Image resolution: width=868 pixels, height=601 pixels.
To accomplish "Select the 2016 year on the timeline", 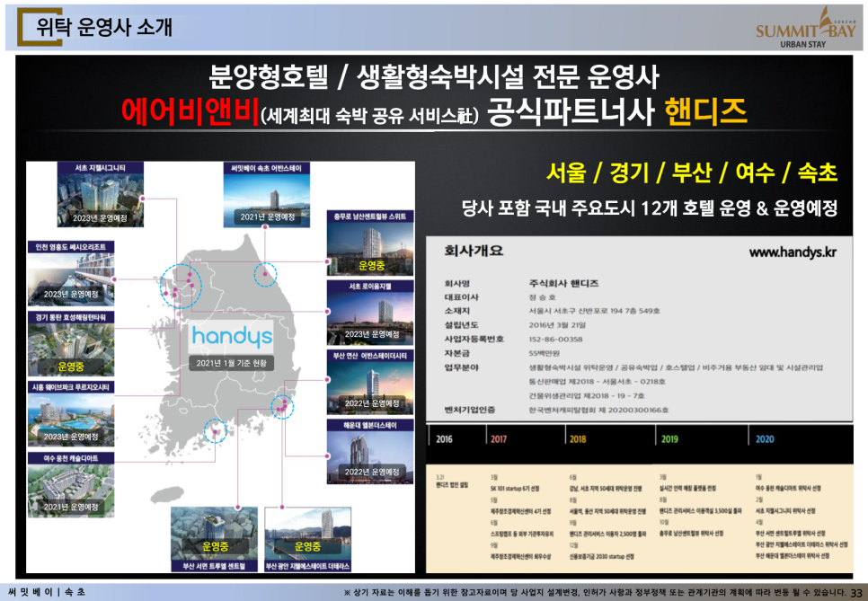I will (x=444, y=439).
